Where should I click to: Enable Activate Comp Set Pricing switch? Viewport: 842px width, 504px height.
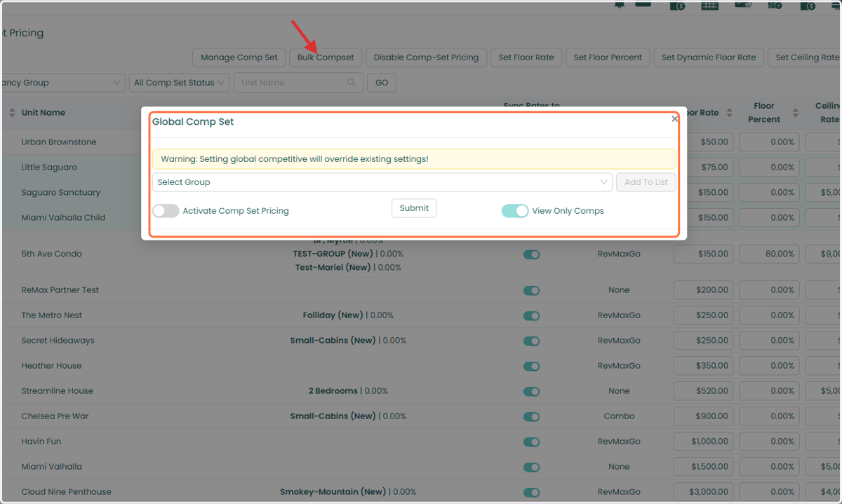166,211
